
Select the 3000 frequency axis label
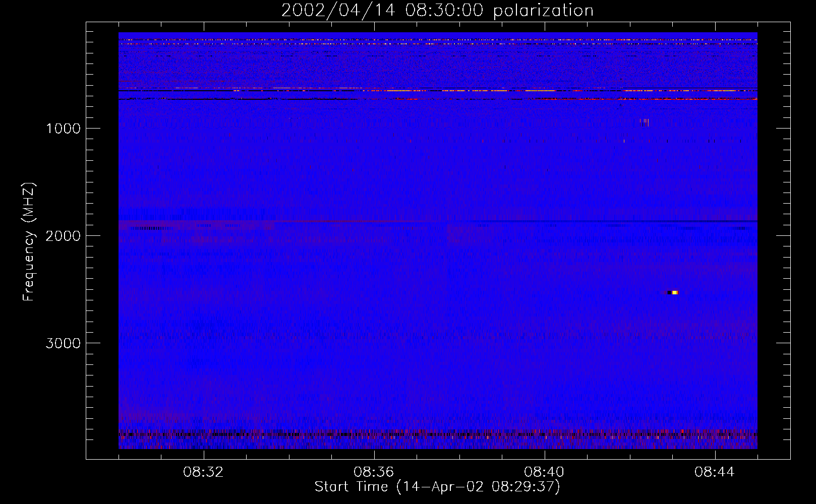[63, 343]
